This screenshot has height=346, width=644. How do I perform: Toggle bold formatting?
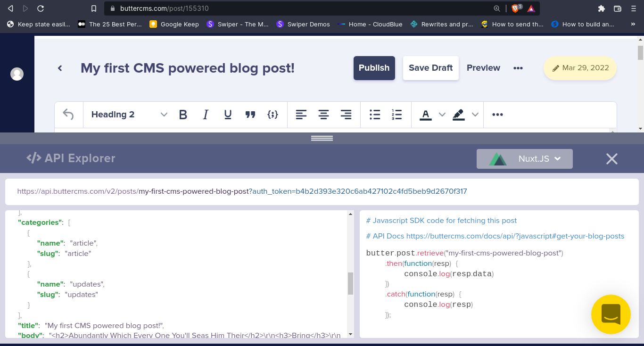coord(183,115)
